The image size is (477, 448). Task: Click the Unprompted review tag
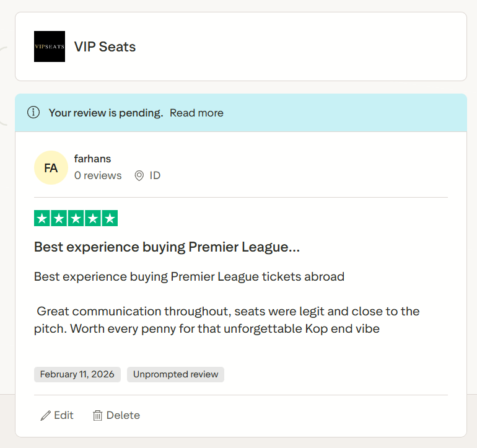click(175, 374)
